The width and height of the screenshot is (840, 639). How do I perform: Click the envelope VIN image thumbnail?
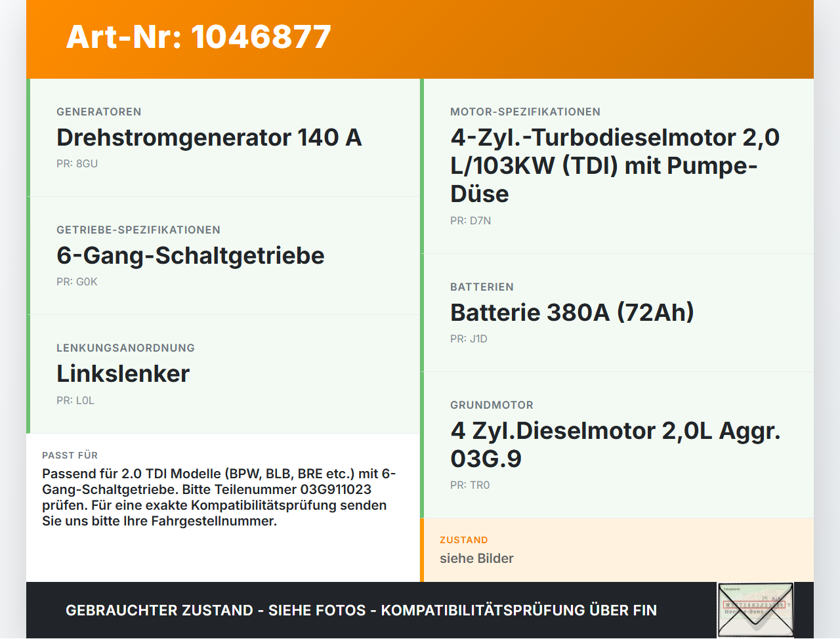click(x=755, y=610)
